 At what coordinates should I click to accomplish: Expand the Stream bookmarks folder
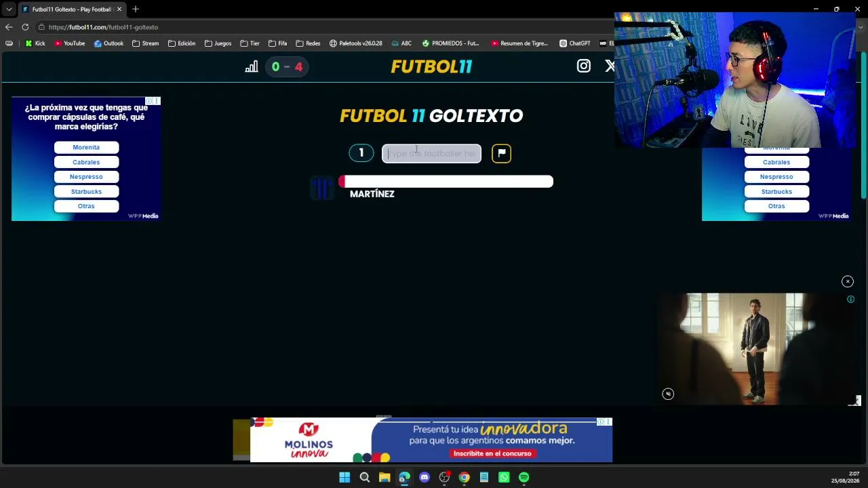(146, 43)
